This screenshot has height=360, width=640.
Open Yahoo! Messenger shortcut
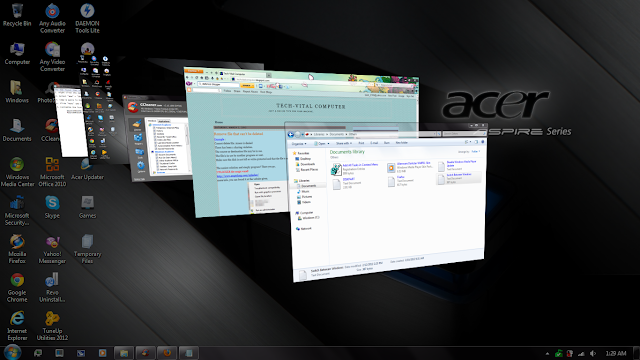(x=52, y=249)
